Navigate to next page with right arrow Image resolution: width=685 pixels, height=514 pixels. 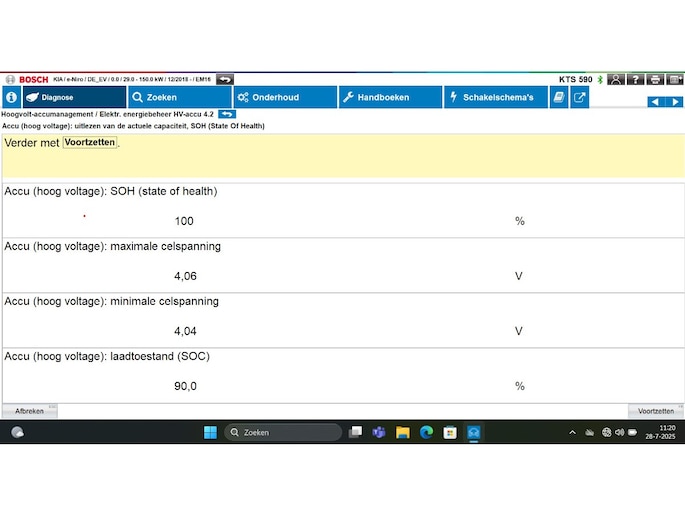[x=675, y=101]
